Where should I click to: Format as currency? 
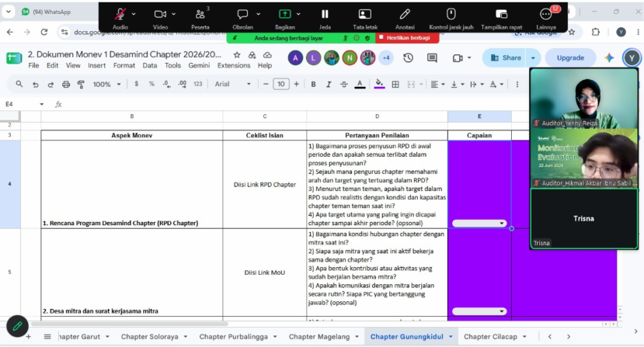click(x=137, y=84)
